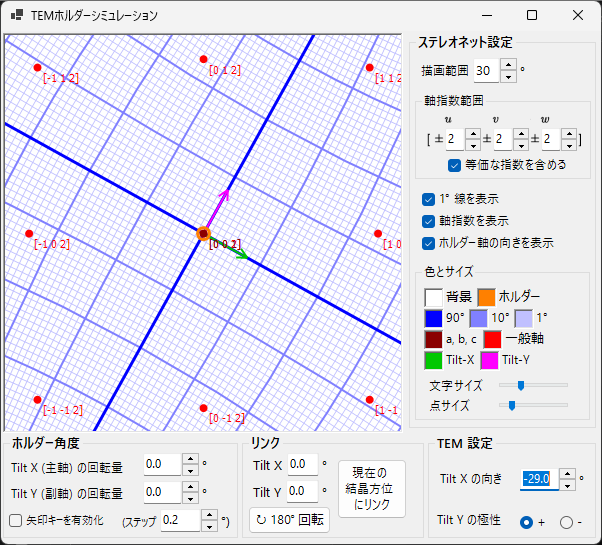The image size is (602, 545).
Task: Click the ステップ input showing 0.2
Action: tap(180, 521)
